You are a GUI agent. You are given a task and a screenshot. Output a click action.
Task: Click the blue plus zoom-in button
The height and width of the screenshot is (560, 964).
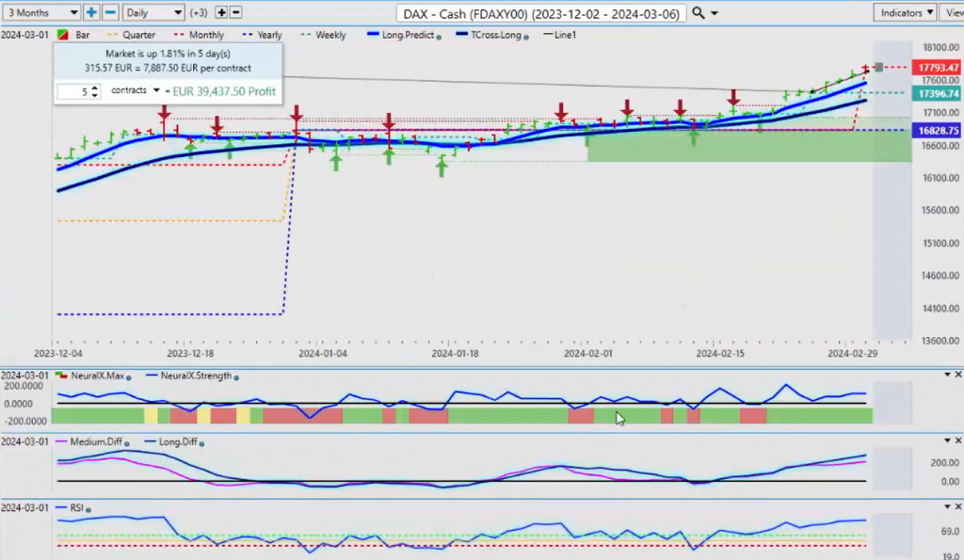91,12
